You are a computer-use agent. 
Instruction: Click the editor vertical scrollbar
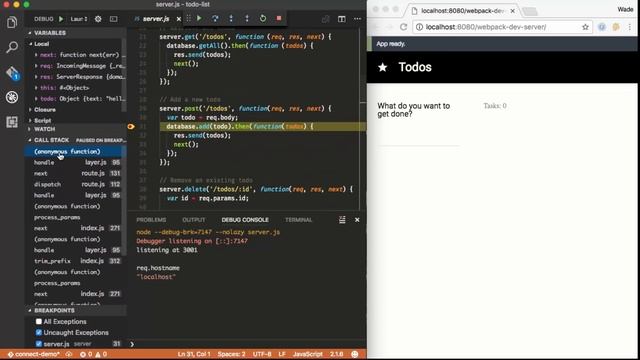coord(363,118)
